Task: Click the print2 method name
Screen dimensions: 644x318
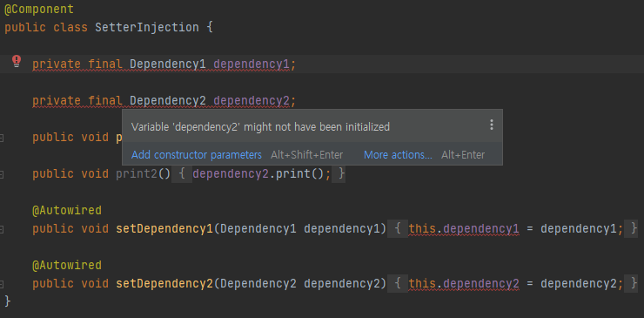Action: coord(137,174)
